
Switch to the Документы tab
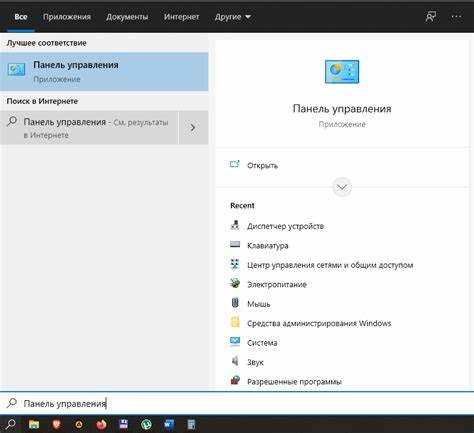(127, 17)
